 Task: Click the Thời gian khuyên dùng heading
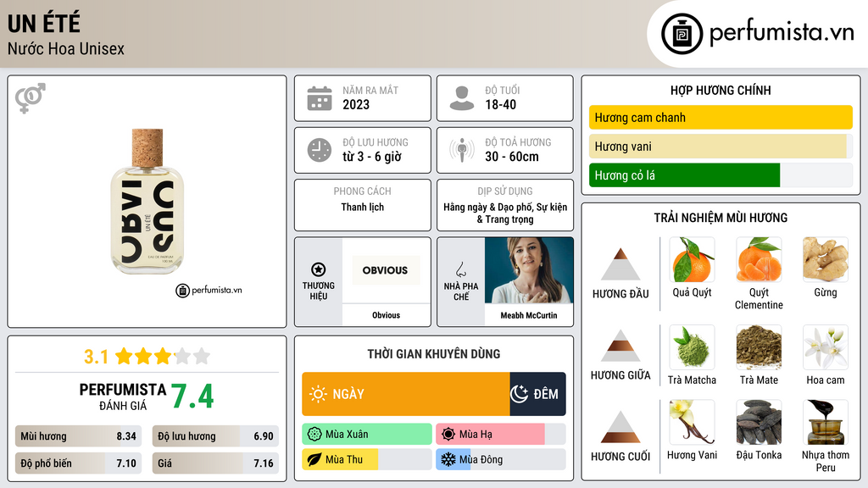[x=434, y=354]
